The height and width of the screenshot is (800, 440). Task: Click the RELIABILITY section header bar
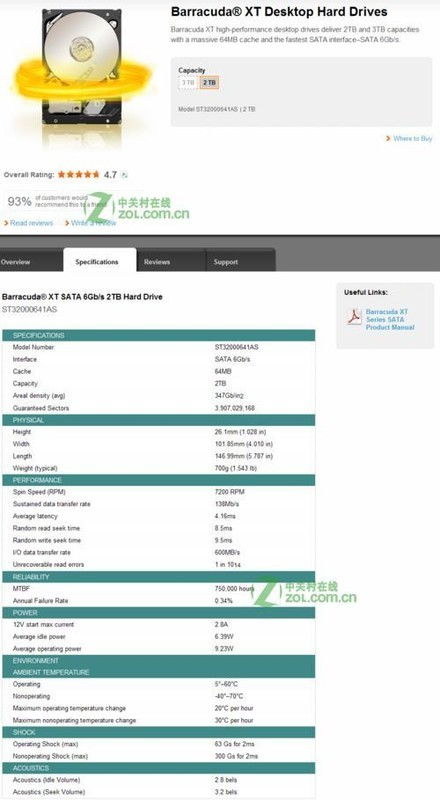159,577
